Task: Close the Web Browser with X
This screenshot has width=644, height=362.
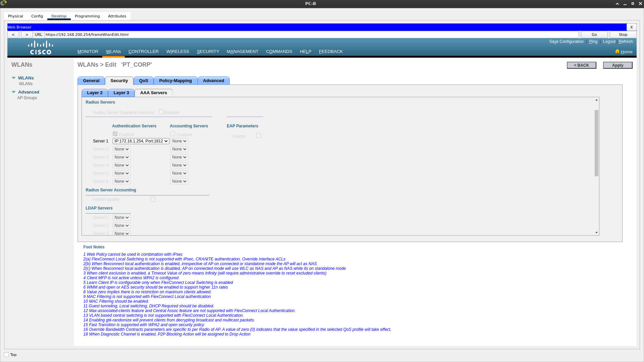Action: (631, 27)
